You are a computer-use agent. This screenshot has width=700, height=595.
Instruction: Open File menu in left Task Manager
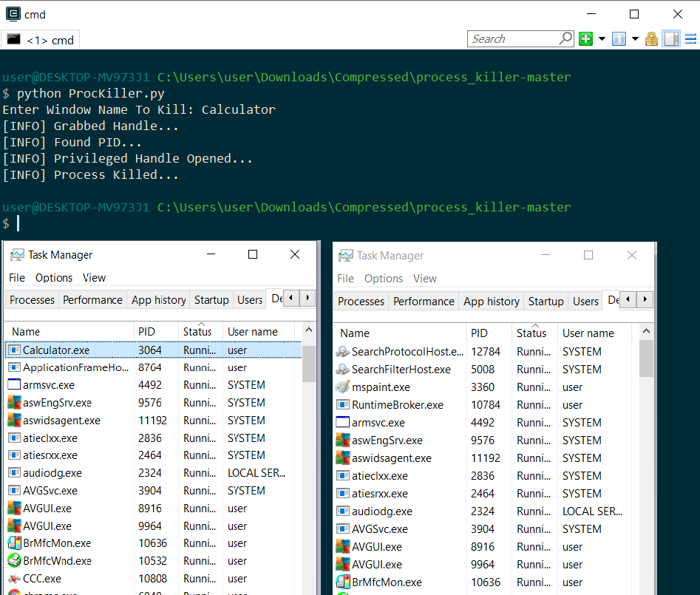[17, 278]
